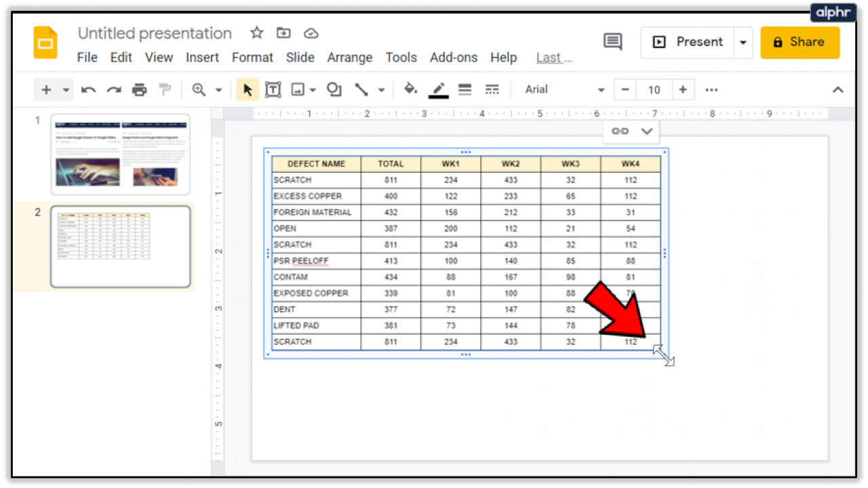This screenshot has height=488, width=868.
Task: Click the Share button
Action: point(800,42)
